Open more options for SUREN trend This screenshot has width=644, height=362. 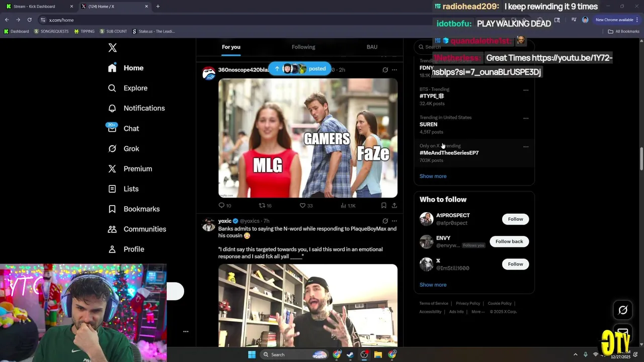[526, 119]
